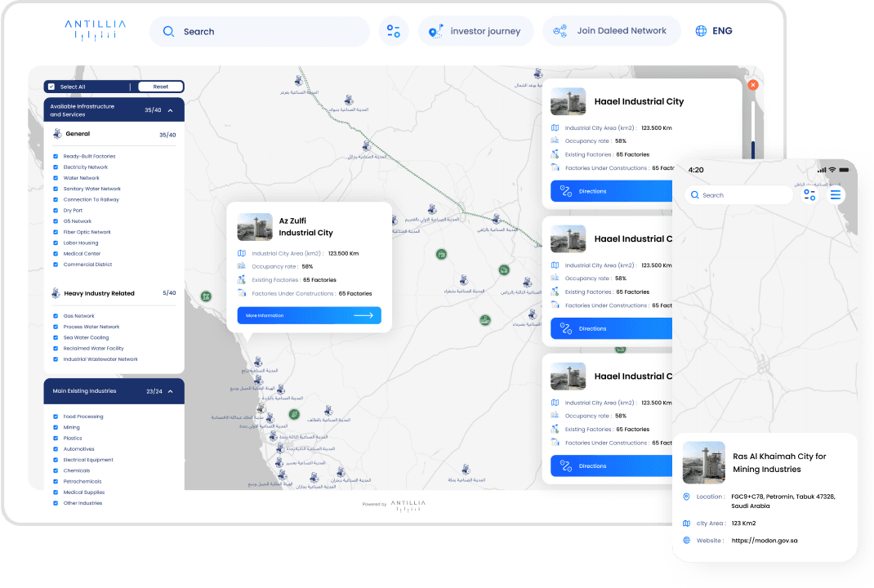Collapse the General category chevron
Image resolution: width=874 pixels, height=588 pixels.
[x=167, y=135]
